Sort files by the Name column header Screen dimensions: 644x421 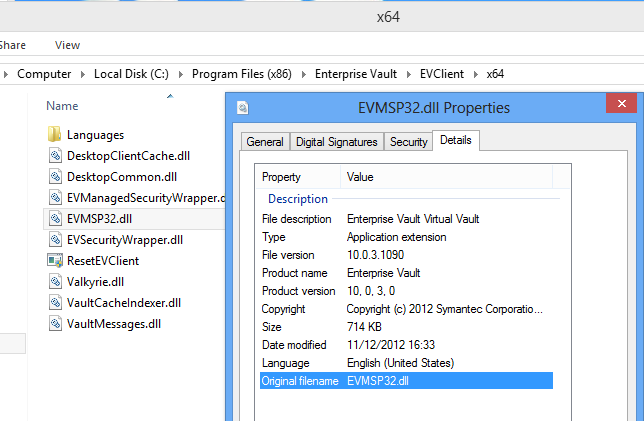pyautogui.click(x=62, y=105)
